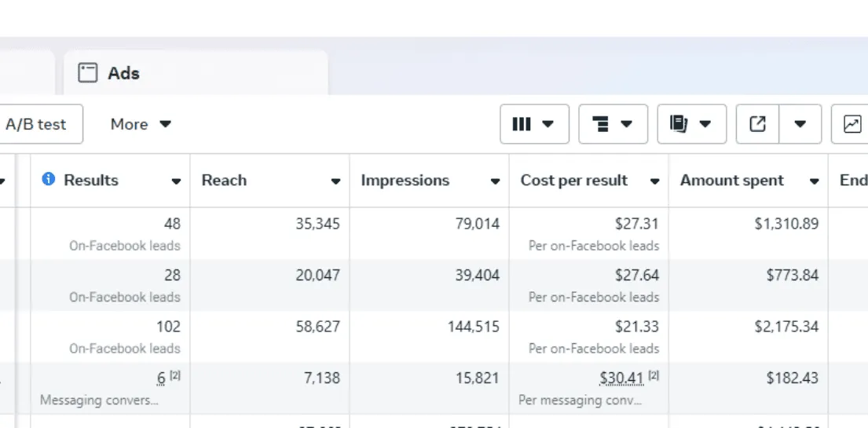Screen dimensions: 868x428
Task: Click the 6 messaging conversations result
Action: [x=161, y=379]
